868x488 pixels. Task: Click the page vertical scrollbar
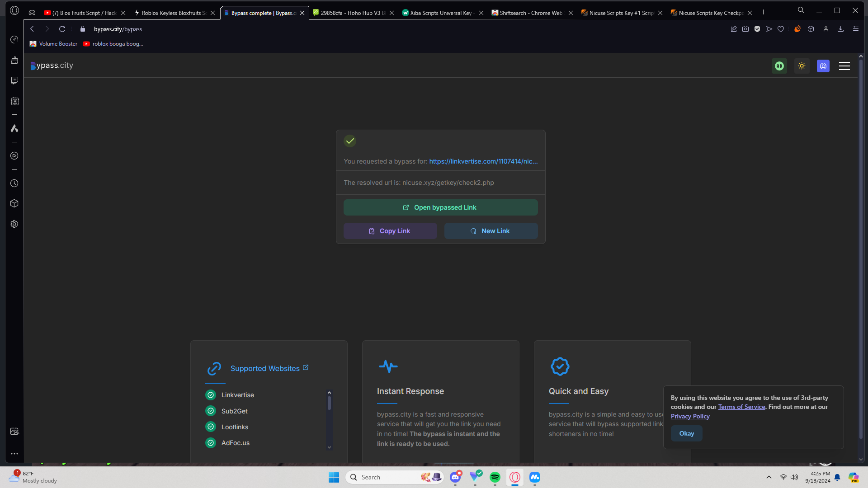pos(861,249)
